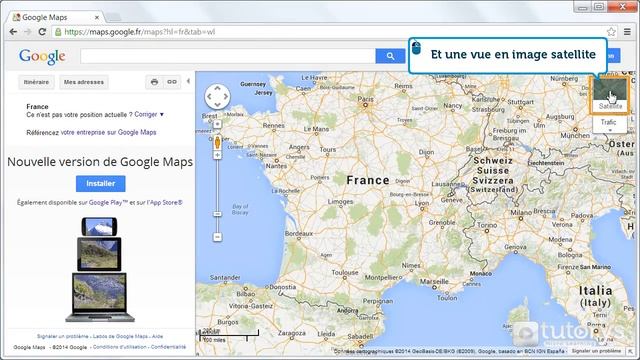
Task: Click the Milano label on the map
Action: pos(521,212)
